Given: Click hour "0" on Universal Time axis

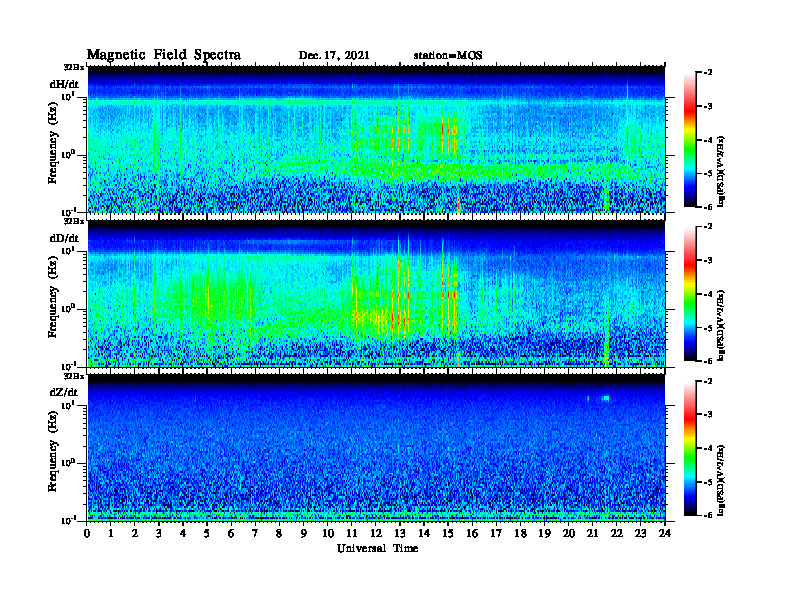Looking at the screenshot, I should point(88,533).
